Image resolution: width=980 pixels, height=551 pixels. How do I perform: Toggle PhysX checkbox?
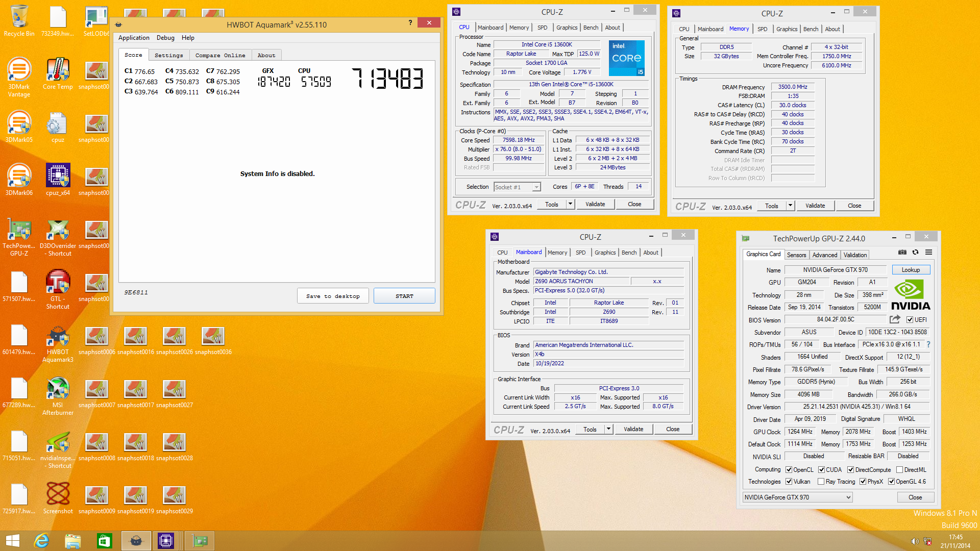click(x=863, y=482)
